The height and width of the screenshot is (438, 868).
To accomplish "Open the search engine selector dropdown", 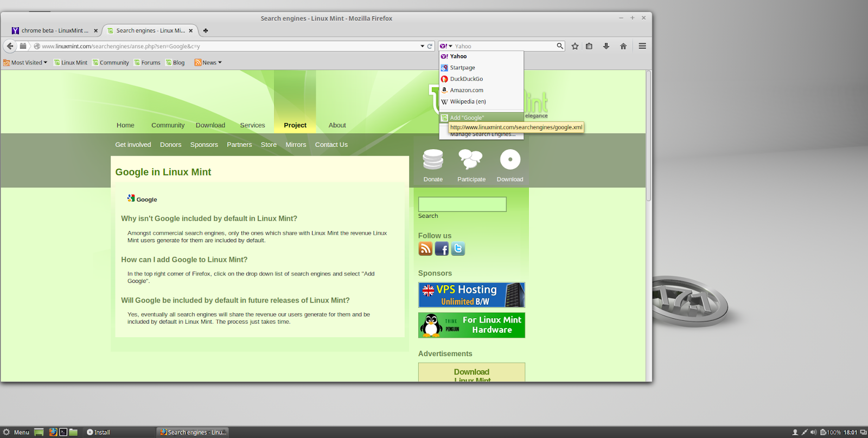I will [x=446, y=46].
